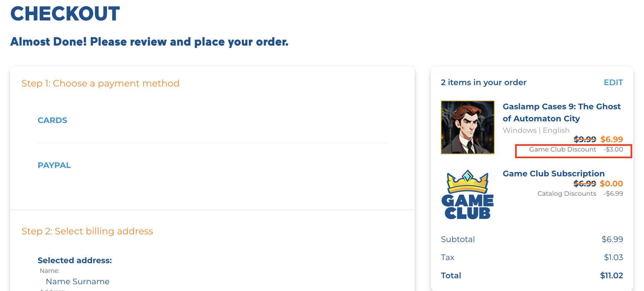Click the Windows | English platform text

click(x=536, y=130)
